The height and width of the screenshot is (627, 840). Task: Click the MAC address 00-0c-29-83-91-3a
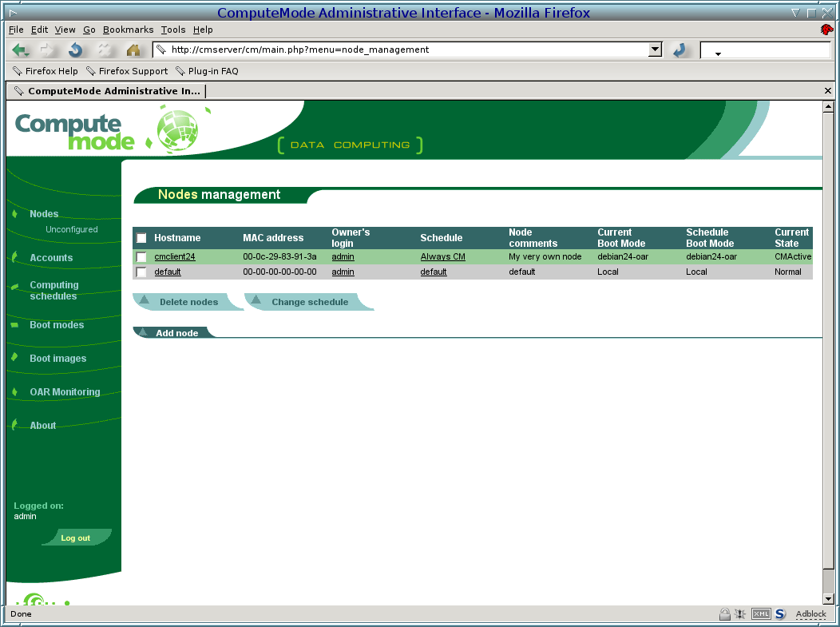click(279, 256)
